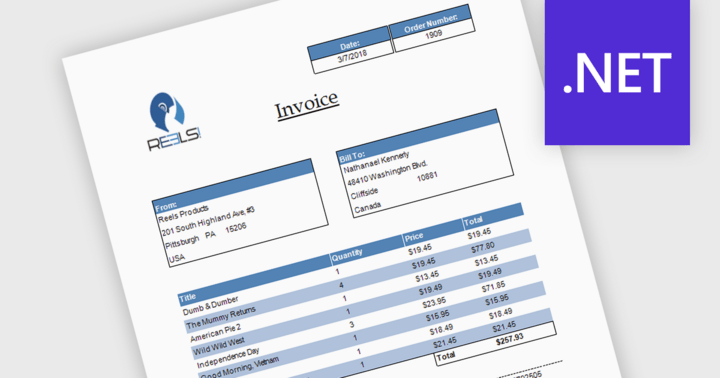720x378 pixels.
Task: Click the postal code 10881
Action: coord(427,176)
